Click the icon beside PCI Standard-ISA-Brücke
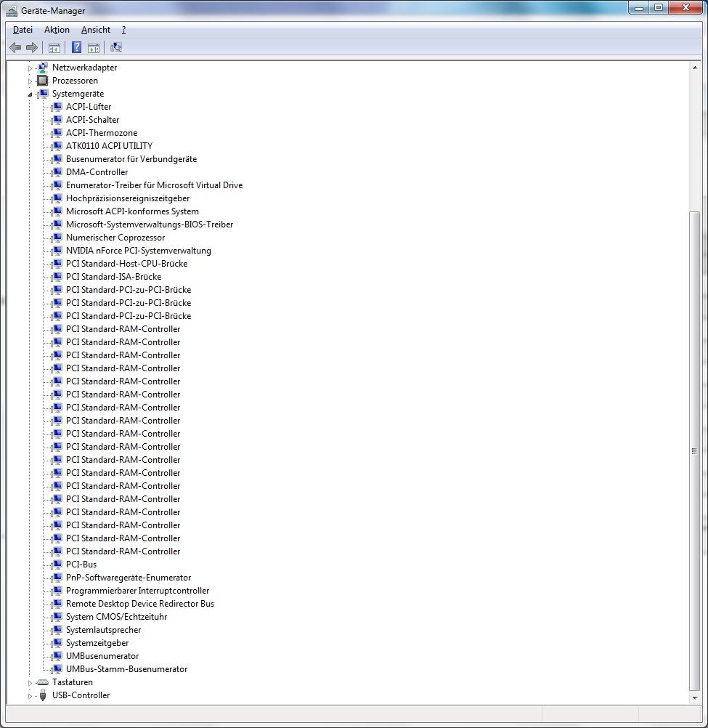The image size is (708, 728). click(57, 276)
